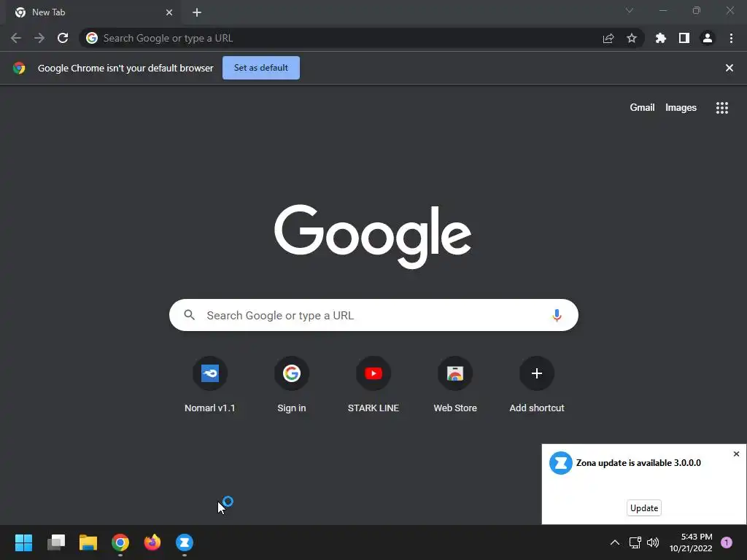
Task: Open the volume tray icon
Action: coord(653,542)
